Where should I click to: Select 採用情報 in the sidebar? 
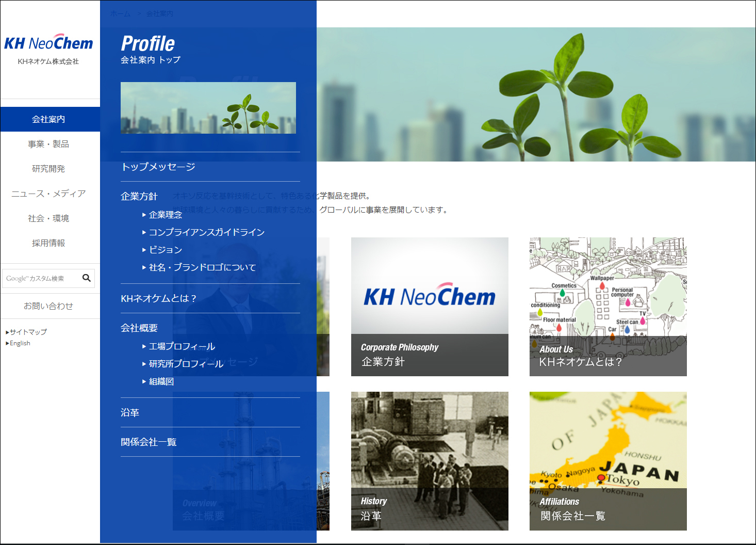click(48, 243)
